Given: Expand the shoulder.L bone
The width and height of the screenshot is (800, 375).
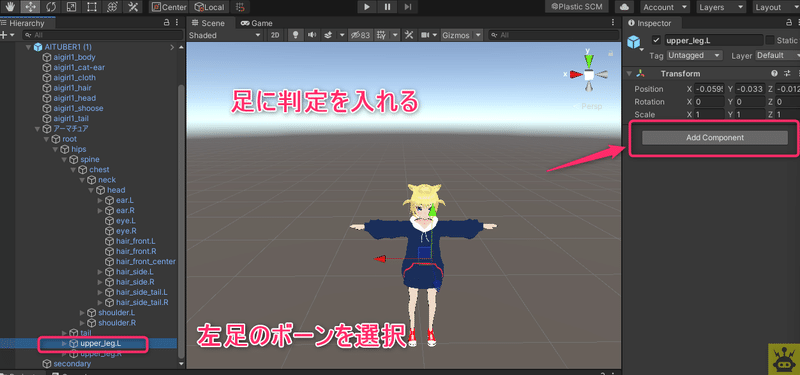Looking at the screenshot, I should [x=82, y=312].
